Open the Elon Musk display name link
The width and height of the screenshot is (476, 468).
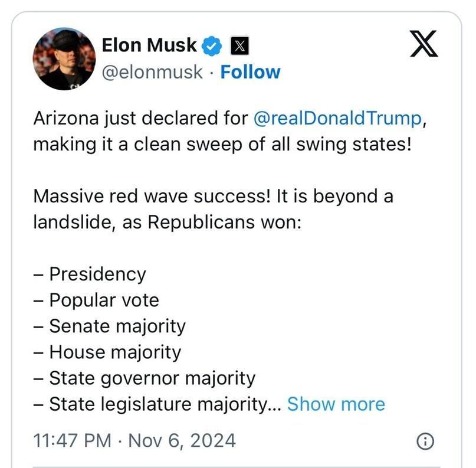click(x=149, y=45)
